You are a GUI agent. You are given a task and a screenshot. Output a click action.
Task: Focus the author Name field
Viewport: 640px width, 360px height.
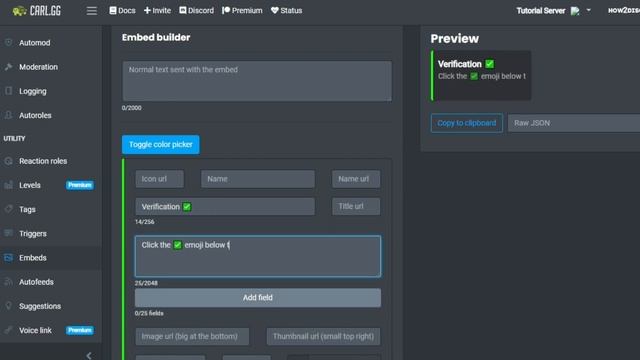click(x=258, y=179)
